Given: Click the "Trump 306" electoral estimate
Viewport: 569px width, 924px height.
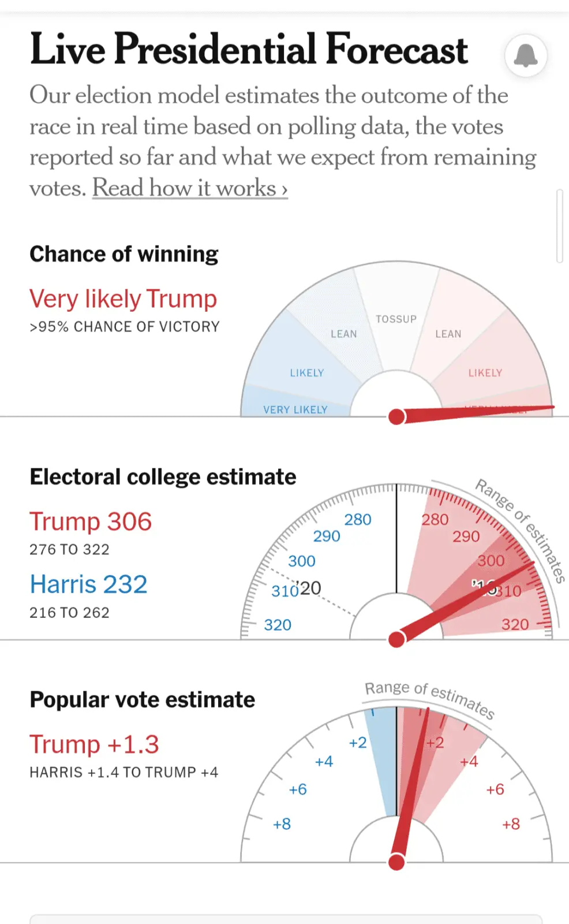Looking at the screenshot, I should click(91, 521).
